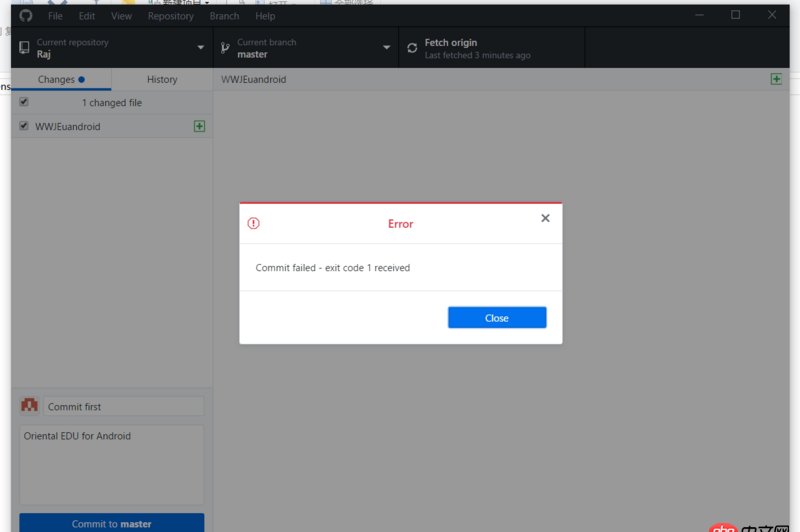800x532 pixels.
Task: Open the File menu
Action: pos(55,16)
